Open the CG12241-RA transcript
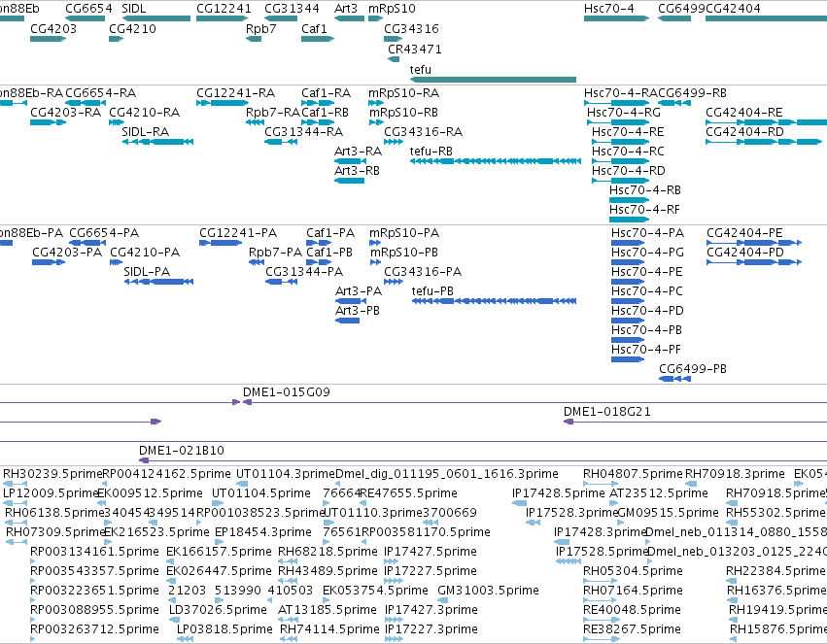 [x=222, y=103]
